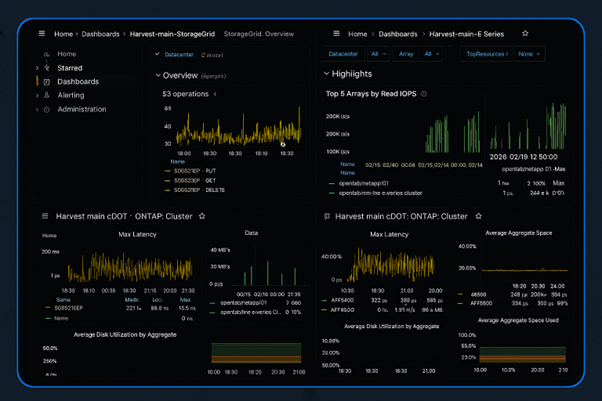Toggle AFF5400 series in bottom-right Max Latency legend
This screenshot has height=401, width=602.
pyautogui.click(x=342, y=300)
